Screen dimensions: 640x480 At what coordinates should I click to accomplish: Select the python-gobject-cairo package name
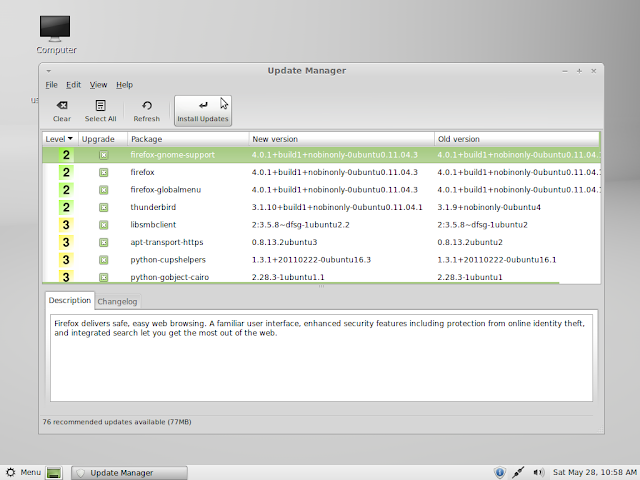coord(169,278)
